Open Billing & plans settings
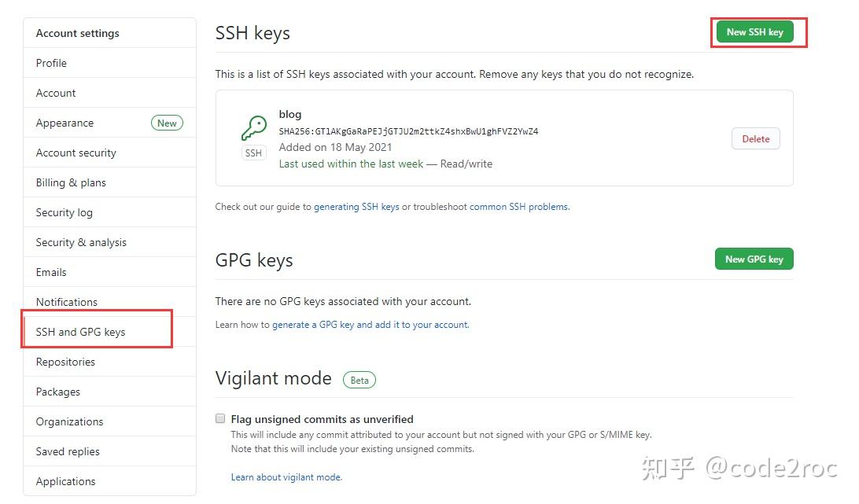 point(71,182)
